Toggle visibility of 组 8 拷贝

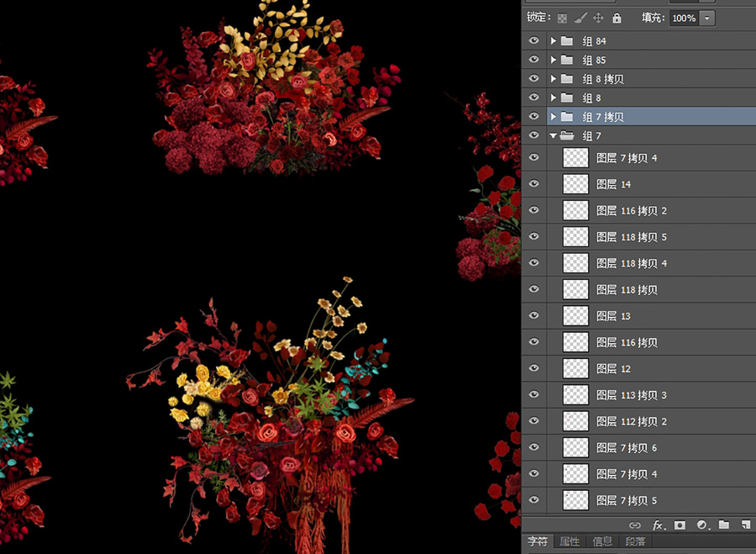(x=533, y=78)
